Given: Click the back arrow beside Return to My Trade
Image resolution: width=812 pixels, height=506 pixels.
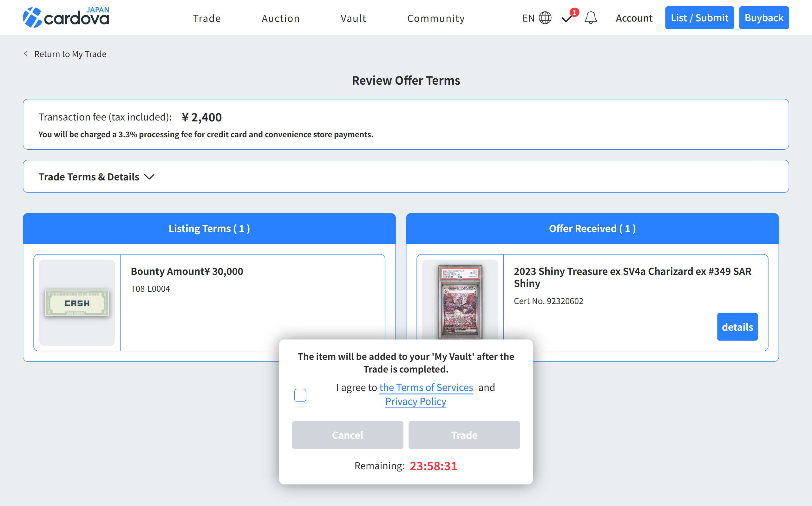Looking at the screenshot, I should (x=26, y=54).
